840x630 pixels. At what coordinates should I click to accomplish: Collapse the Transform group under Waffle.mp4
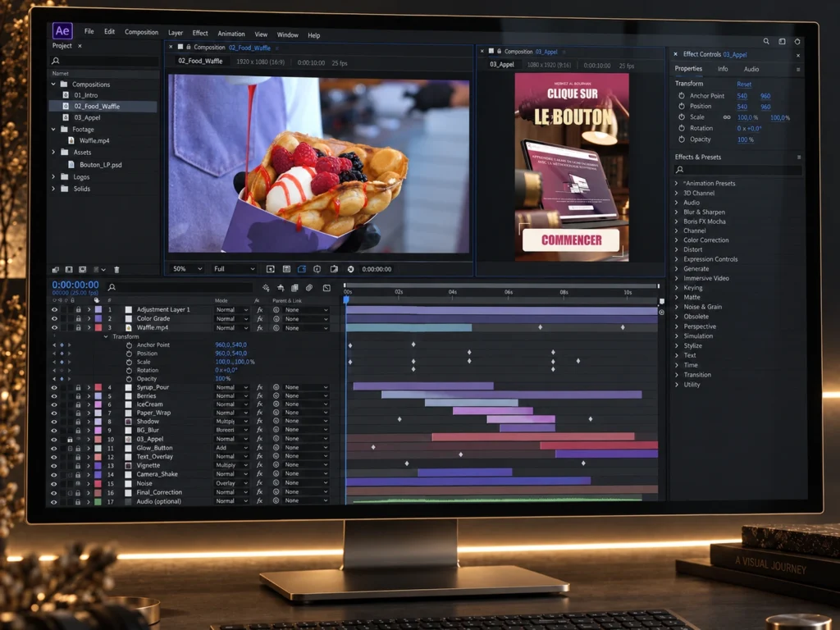[x=106, y=336]
